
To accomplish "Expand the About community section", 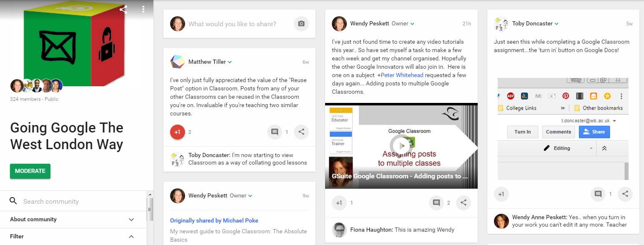I will (x=73, y=220).
